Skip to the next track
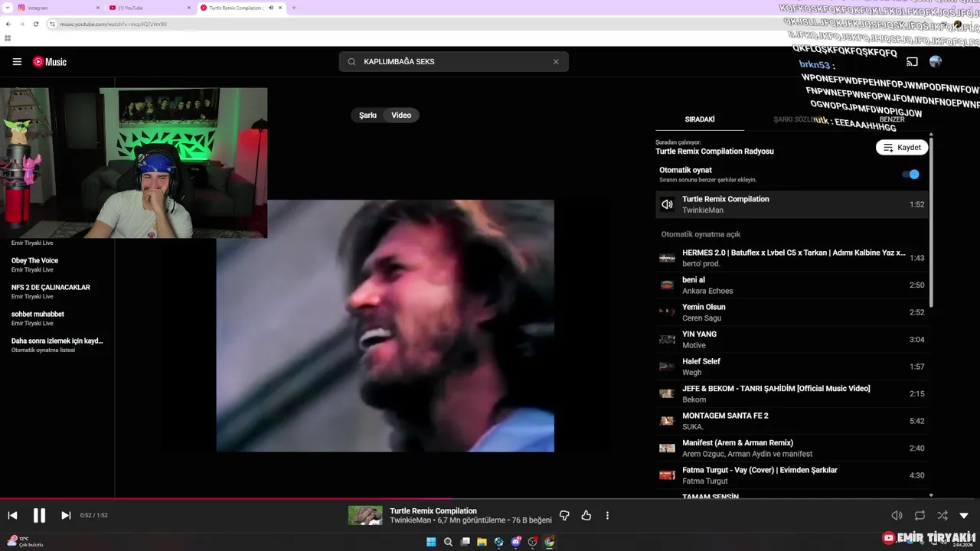This screenshot has width=980, height=551. tap(66, 516)
